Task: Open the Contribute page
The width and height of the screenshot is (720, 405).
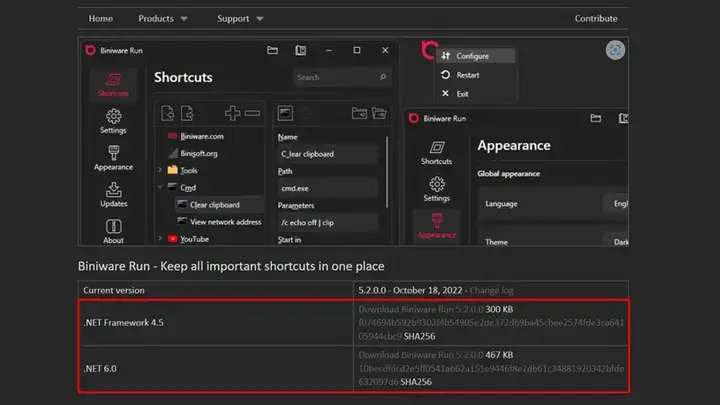Action: point(596,19)
